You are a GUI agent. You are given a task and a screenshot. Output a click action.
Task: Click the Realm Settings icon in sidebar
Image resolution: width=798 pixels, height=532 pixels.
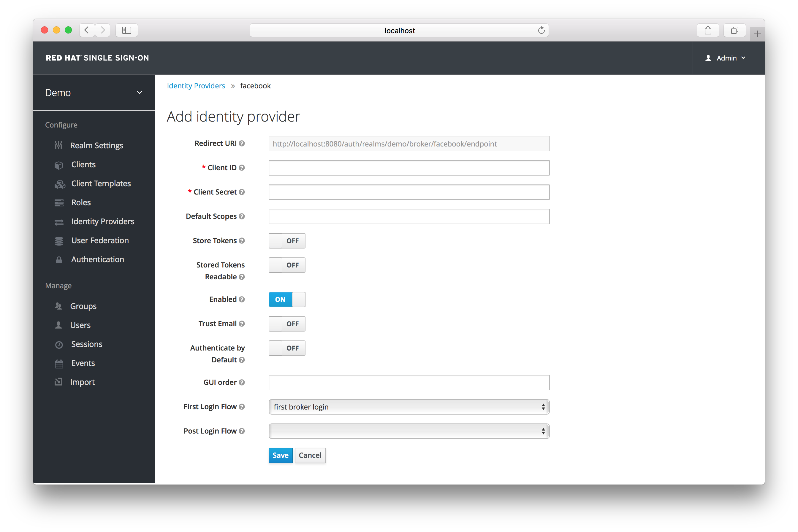pos(59,145)
